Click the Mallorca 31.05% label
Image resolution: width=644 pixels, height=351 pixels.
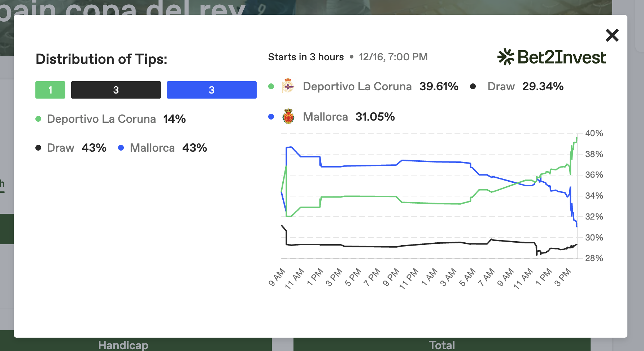[348, 117]
